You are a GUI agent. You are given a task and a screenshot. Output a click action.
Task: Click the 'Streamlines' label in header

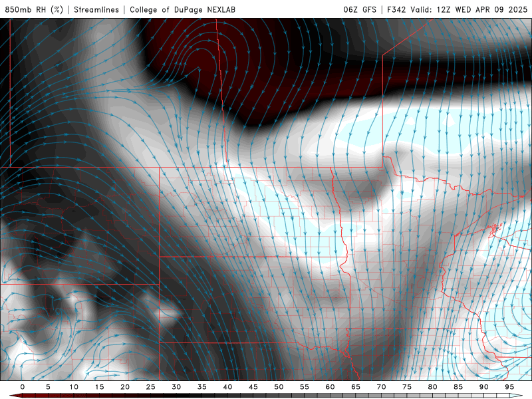[96, 9]
